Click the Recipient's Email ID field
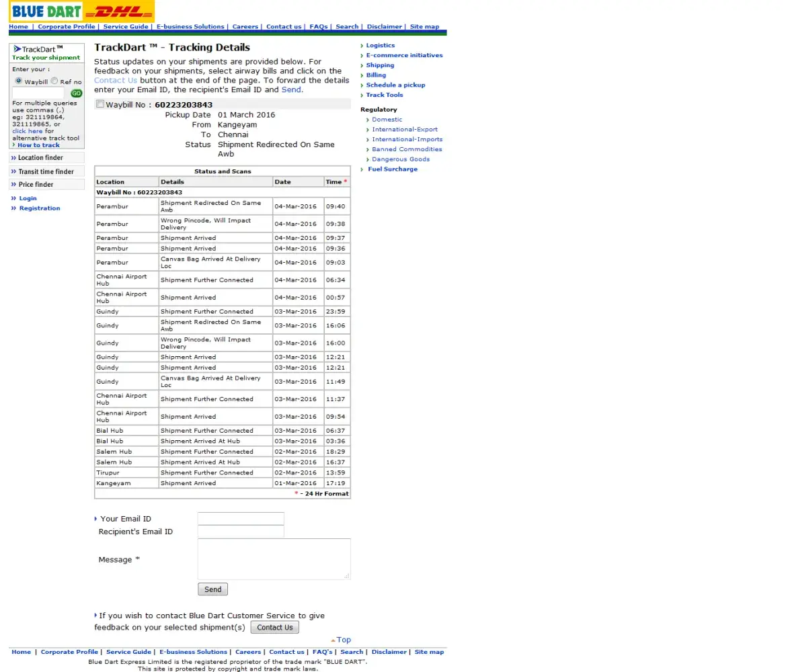Image resolution: width=788 pixels, height=672 pixels. [x=241, y=532]
